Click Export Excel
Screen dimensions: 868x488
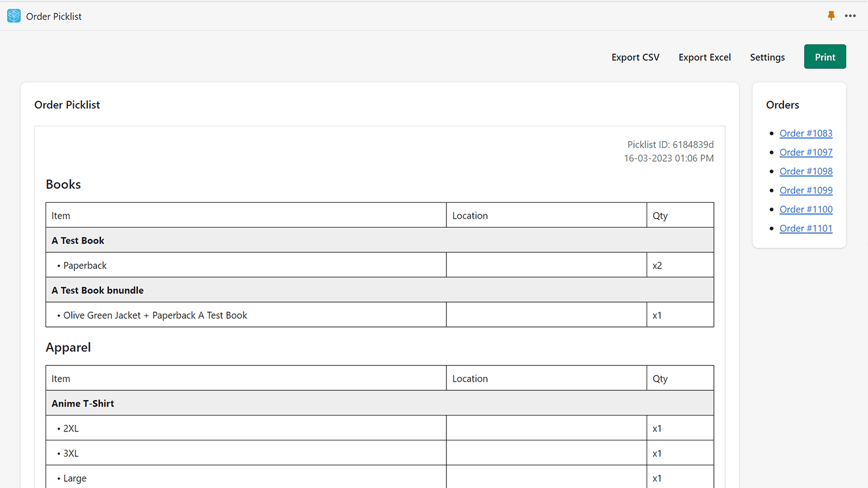pyautogui.click(x=705, y=57)
